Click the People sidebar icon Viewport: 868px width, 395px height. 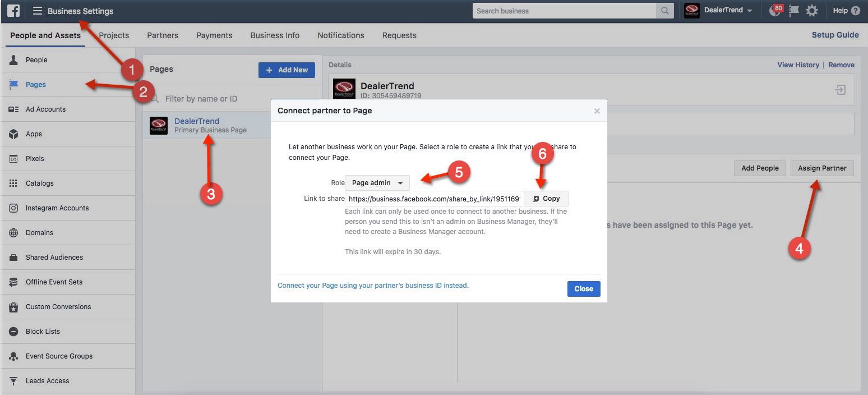pyautogui.click(x=13, y=60)
